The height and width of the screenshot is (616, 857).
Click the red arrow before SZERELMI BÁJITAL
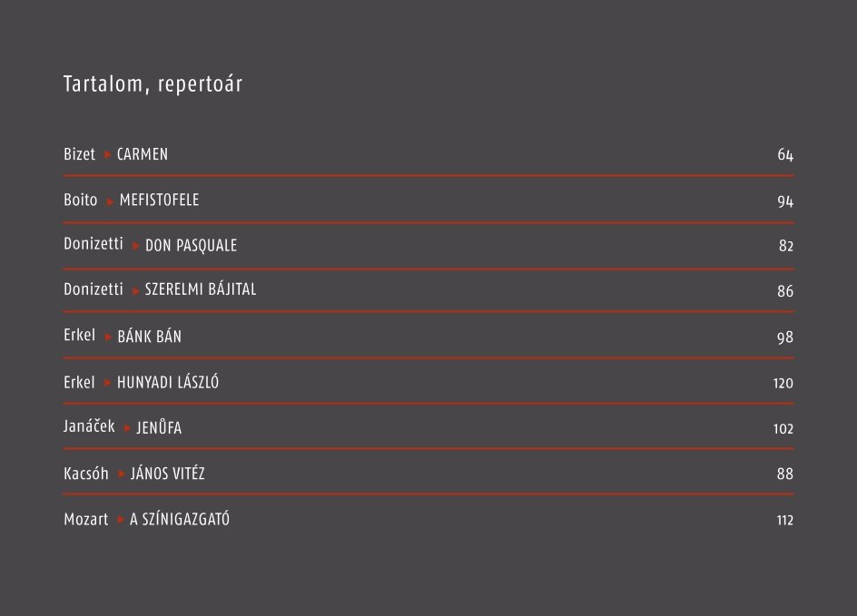[x=135, y=291]
